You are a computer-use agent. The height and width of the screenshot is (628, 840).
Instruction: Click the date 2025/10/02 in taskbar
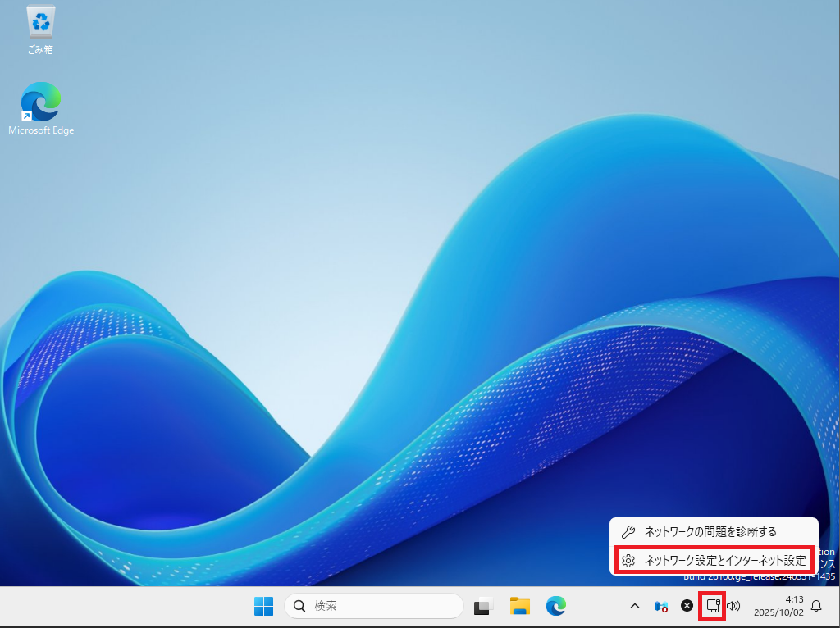(778, 612)
